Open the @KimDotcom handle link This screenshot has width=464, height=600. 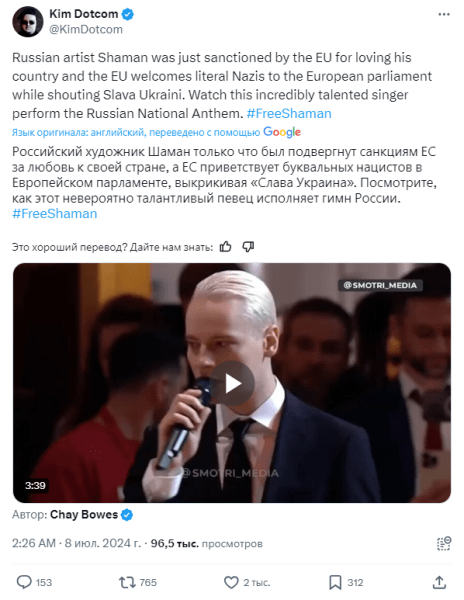point(86,29)
